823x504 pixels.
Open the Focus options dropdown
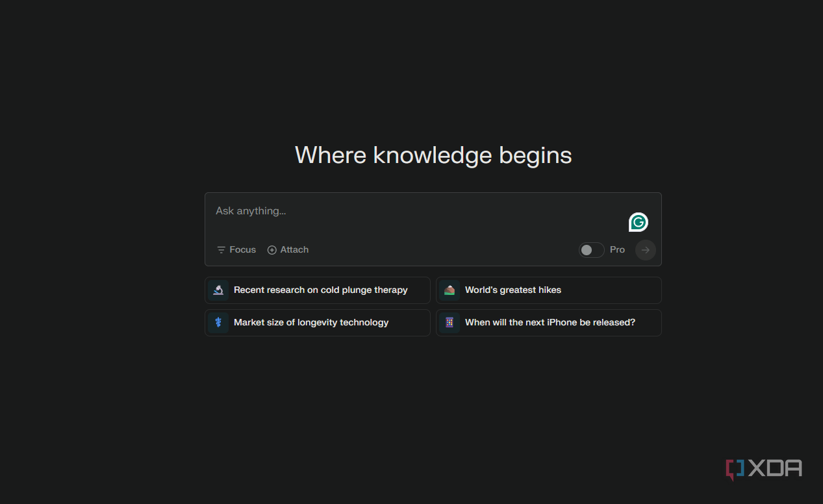pos(236,250)
